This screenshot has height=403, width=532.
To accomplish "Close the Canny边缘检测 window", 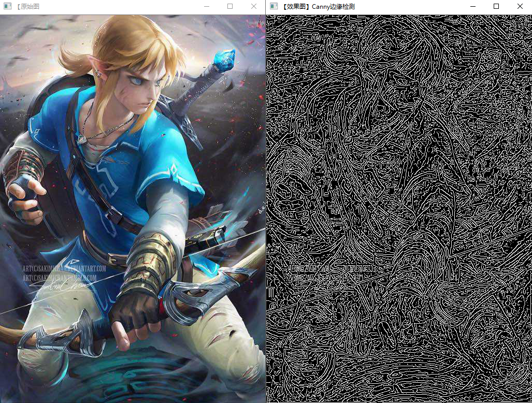I will pyautogui.click(x=520, y=6).
